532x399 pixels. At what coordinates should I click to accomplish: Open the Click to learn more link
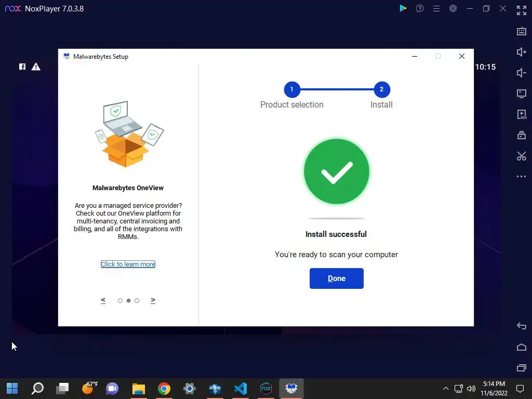pos(128,264)
